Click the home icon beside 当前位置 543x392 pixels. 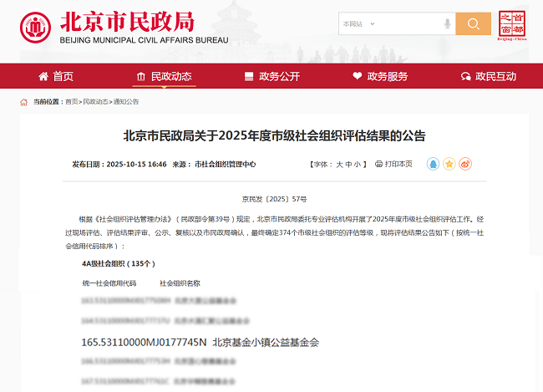(23, 102)
